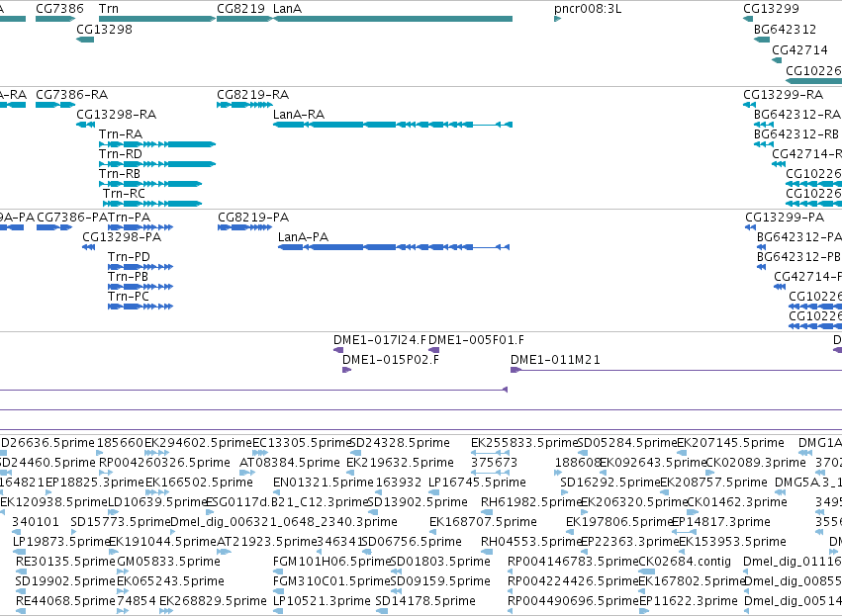Image resolution: width=842 pixels, height=616 pixels.
Task: Click the Trn gene arrow
Action: coord(157,19)
